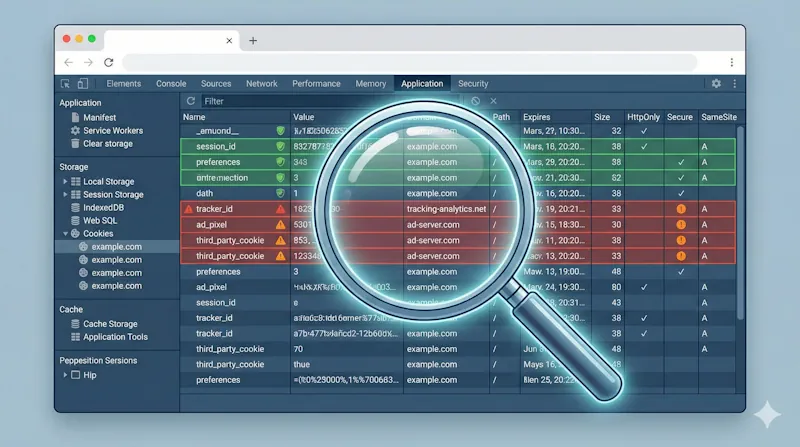
Task: Open the Security tab
Action: [473, 84]
